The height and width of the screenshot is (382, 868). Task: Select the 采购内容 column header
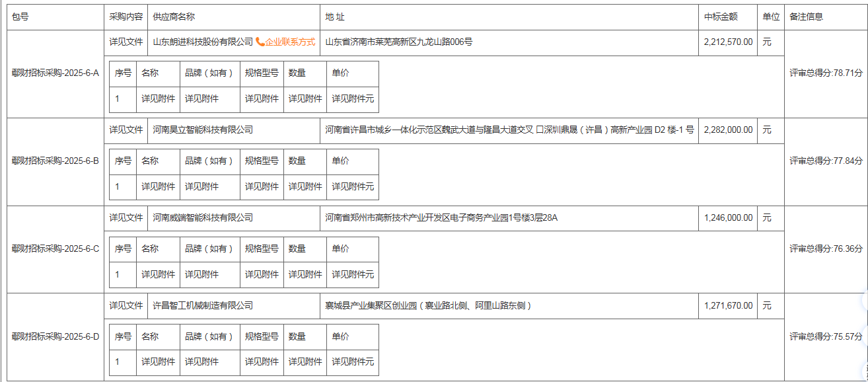[x=126, y=17]
